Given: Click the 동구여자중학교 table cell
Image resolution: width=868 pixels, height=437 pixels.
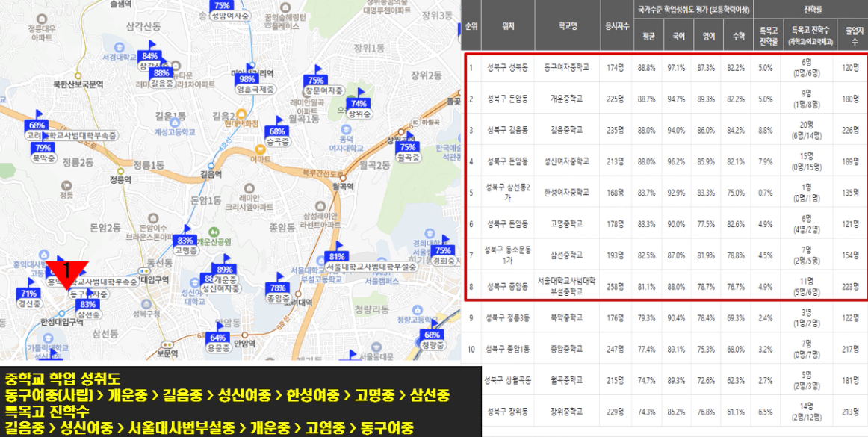Looking at the screenshot, I should (568, 67).
